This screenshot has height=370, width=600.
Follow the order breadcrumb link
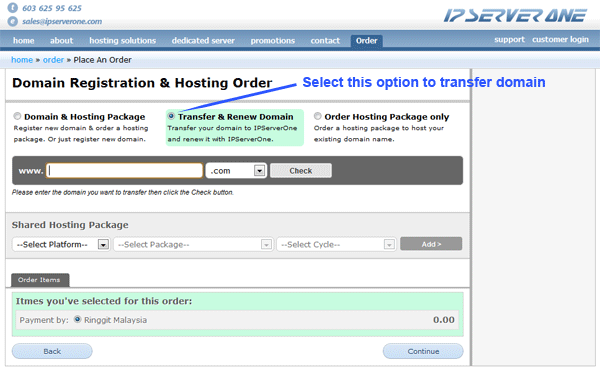coord(53,60)
